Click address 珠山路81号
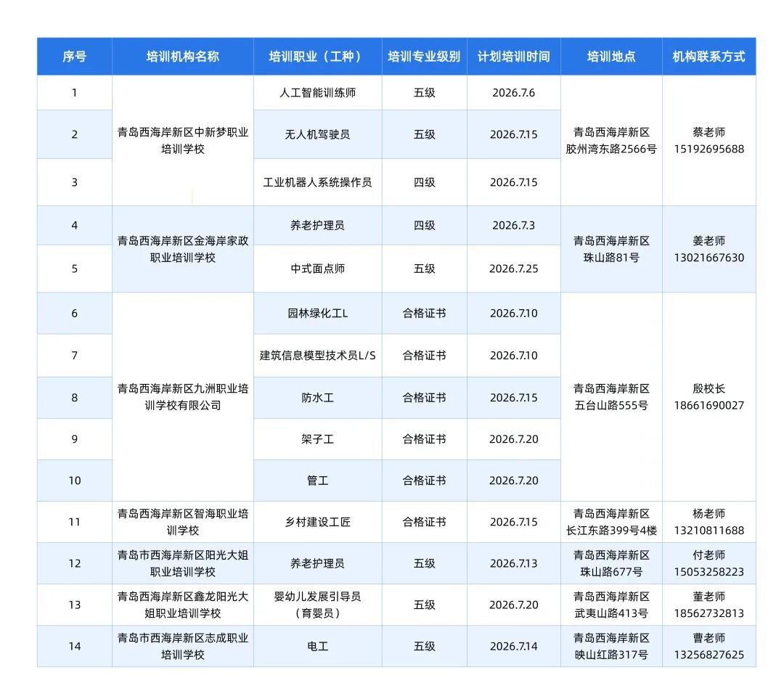 611,258
